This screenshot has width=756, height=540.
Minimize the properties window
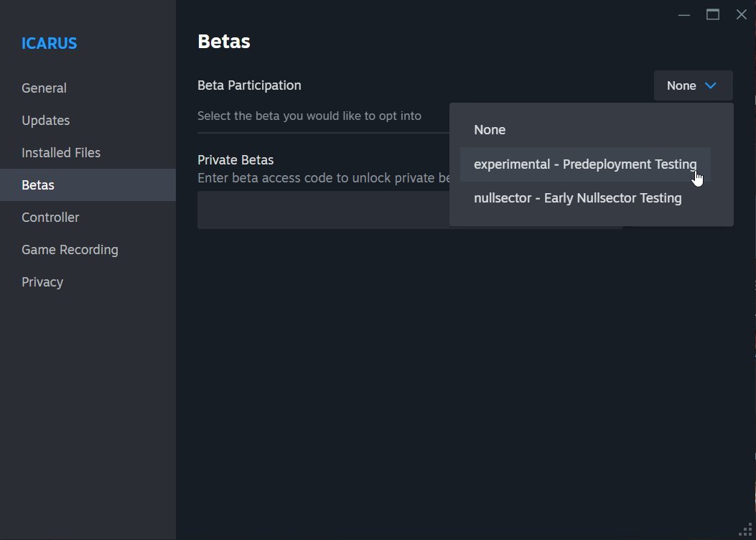[x=683, y=14]
